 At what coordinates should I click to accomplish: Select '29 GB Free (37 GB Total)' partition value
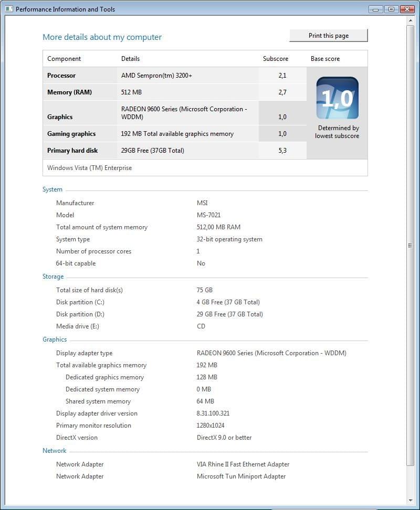click(x=229, y=314)
